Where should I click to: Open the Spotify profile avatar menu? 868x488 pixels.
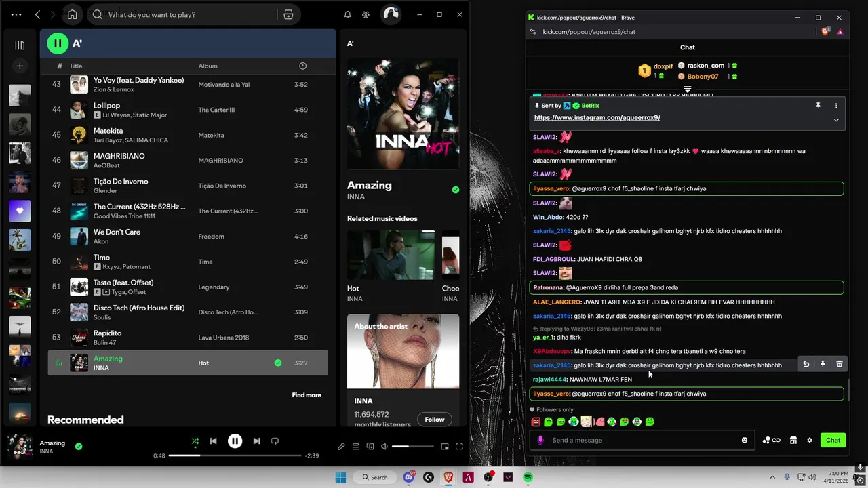391,14
